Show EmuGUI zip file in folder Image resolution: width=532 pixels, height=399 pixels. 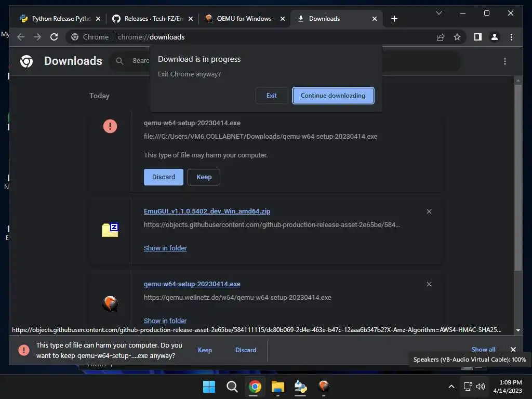[x=165, y=248]
